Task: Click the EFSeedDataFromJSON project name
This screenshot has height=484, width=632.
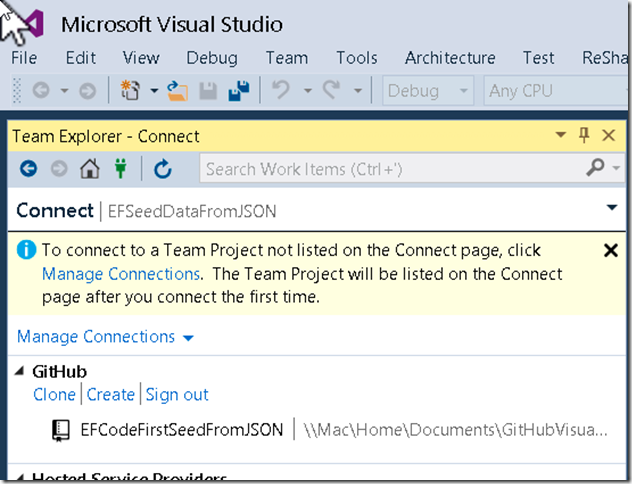Action: coord(192,212)
